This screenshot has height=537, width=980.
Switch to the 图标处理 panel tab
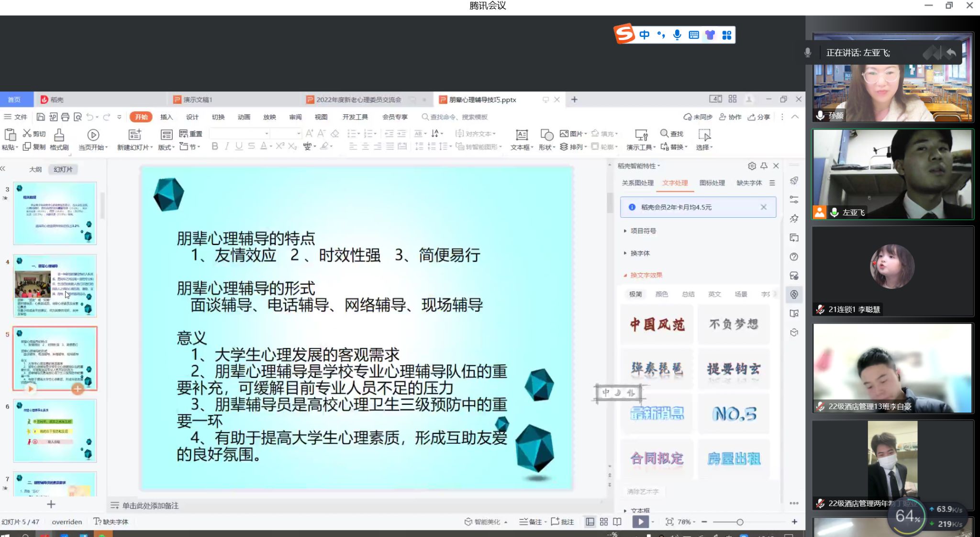coord(712,183)
